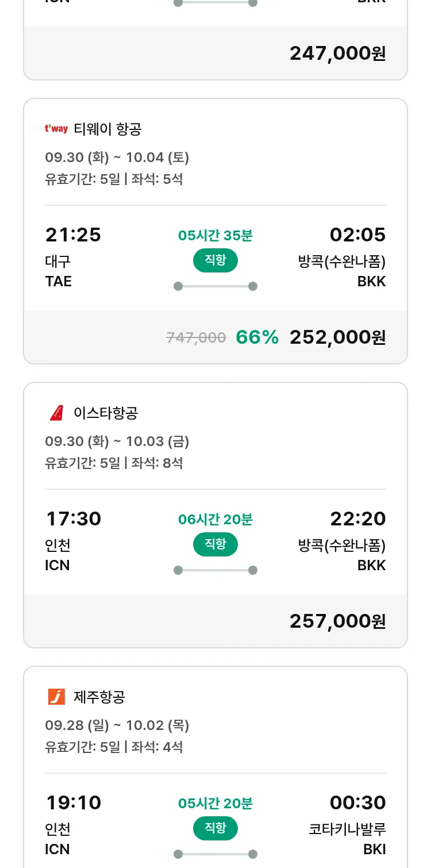Click the T'way airline logo icon
This screenshot has width=431, height=868.
56,129
